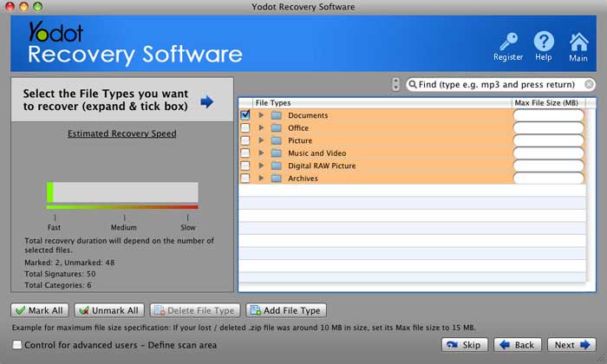Open the Help question mark icon
The image size is (607, 364).
(544, 41)
